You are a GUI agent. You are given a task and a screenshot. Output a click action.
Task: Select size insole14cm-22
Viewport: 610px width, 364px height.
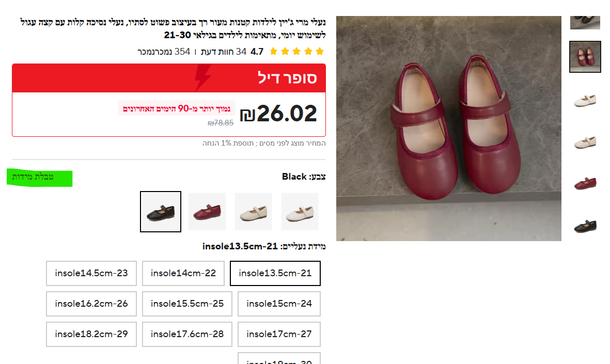tap(183, 274)
